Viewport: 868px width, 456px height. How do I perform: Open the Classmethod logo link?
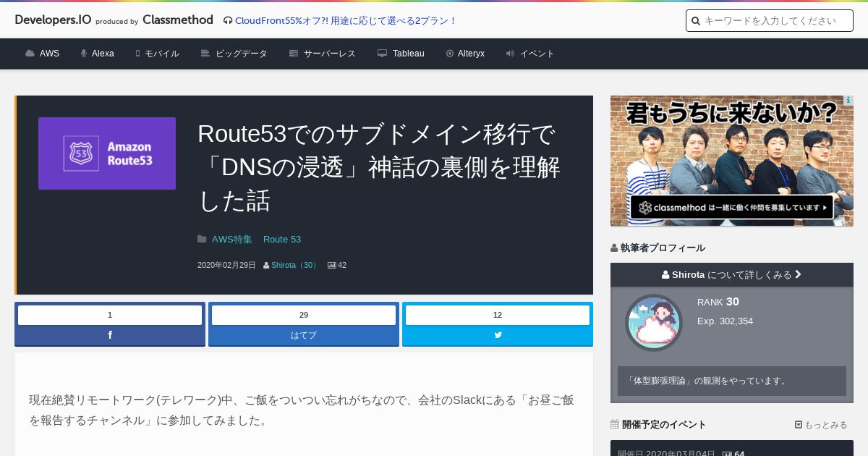(x=178, y=20)
